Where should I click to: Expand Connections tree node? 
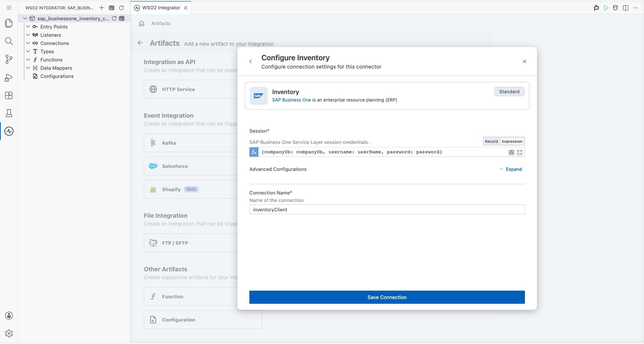pyautogui.click(x=28, y=43)
